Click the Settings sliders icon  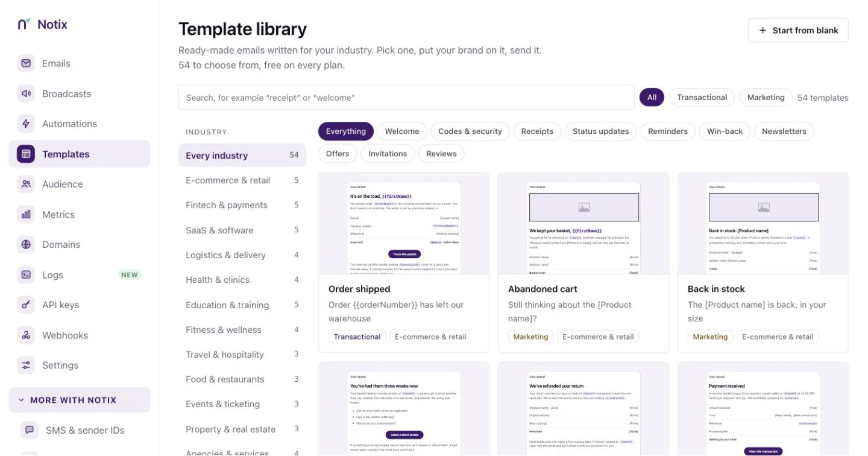coord(26,365)
